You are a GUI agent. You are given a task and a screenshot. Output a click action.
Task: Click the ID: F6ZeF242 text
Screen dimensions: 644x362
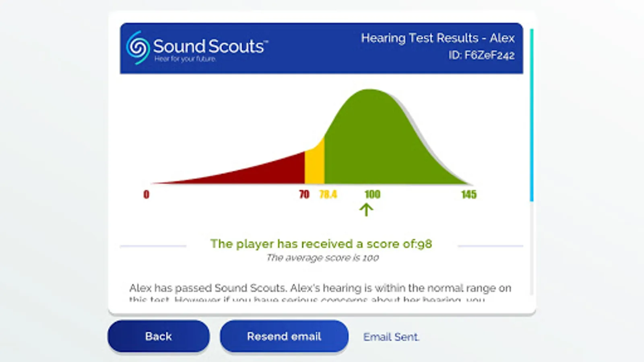pos(482,56)
